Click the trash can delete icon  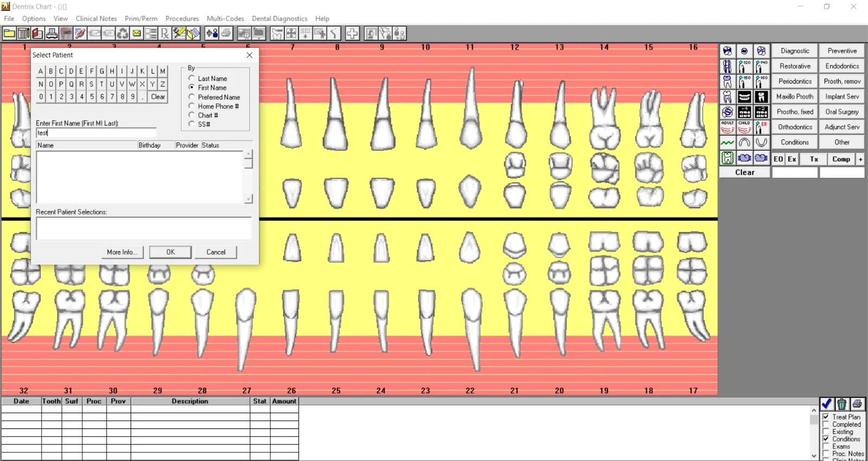pos(841,404)
